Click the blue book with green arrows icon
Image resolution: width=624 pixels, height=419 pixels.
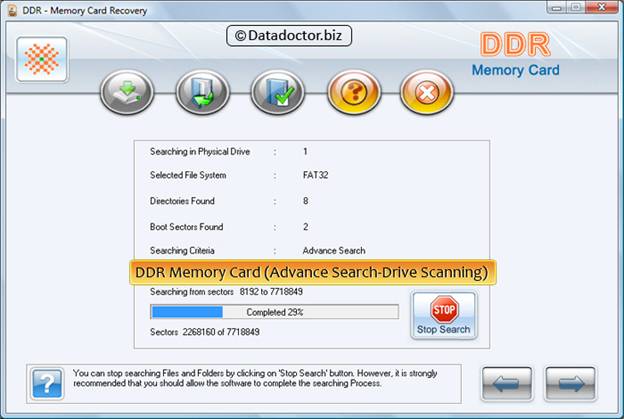click(203, 92)
